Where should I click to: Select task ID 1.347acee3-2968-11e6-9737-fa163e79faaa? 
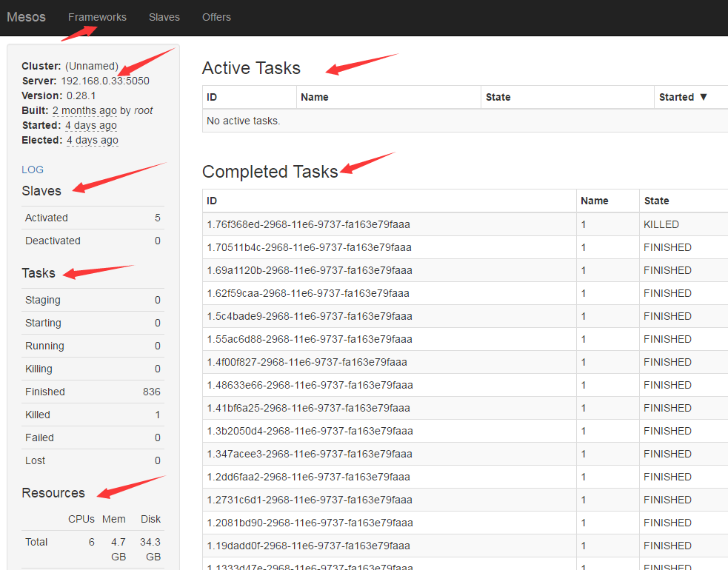[310, 454]
